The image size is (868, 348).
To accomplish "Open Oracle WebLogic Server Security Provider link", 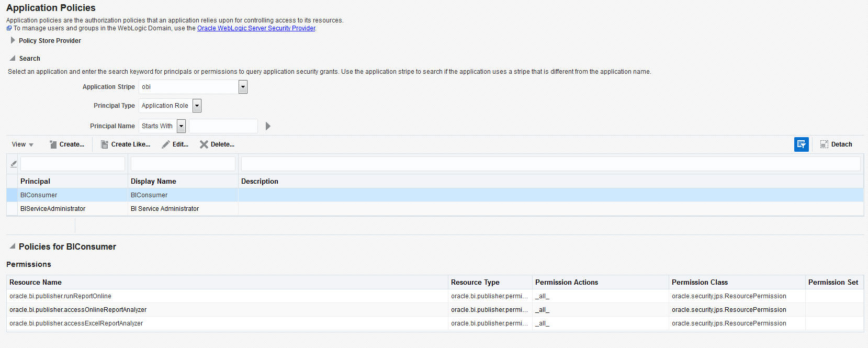I will point(256,28).
